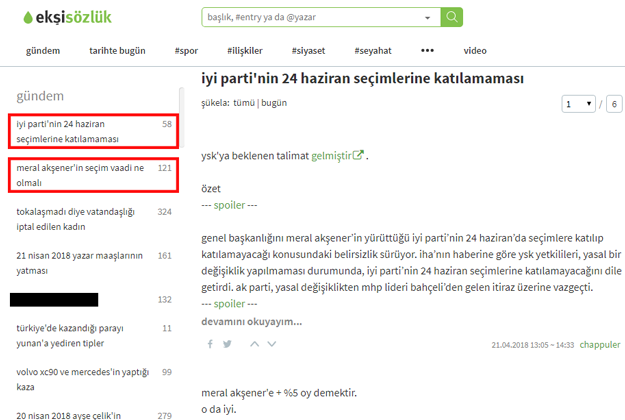The height and width of the screenshot is (420, 625).
Task: Open the page number dropdown
Action: pos(578,103)
